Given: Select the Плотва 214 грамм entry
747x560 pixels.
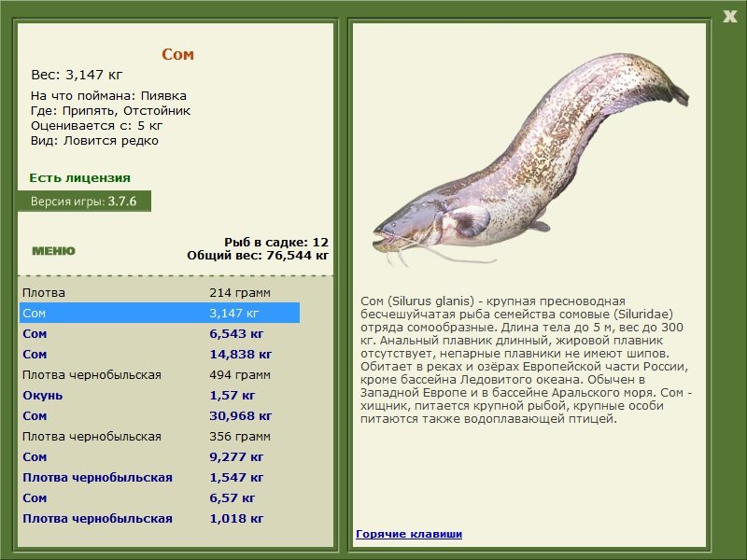Looking at the screenshot, I should click(x=160, y=293).
